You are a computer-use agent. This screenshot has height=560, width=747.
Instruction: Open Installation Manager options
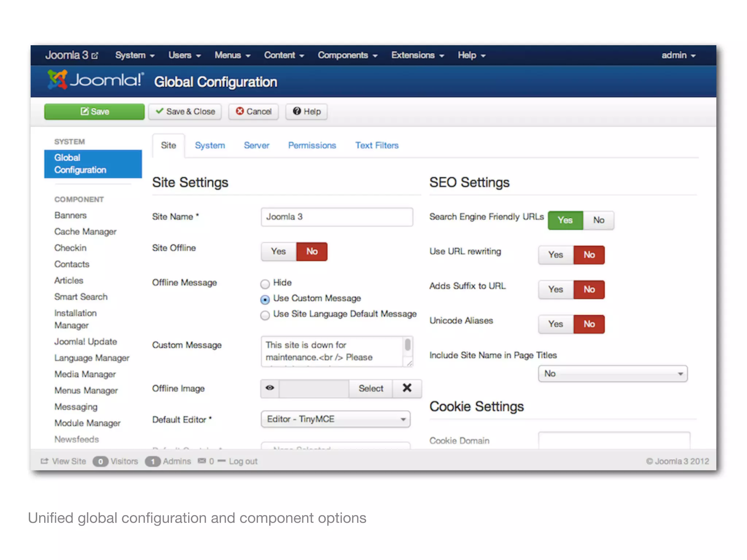[x=76, y=319]
